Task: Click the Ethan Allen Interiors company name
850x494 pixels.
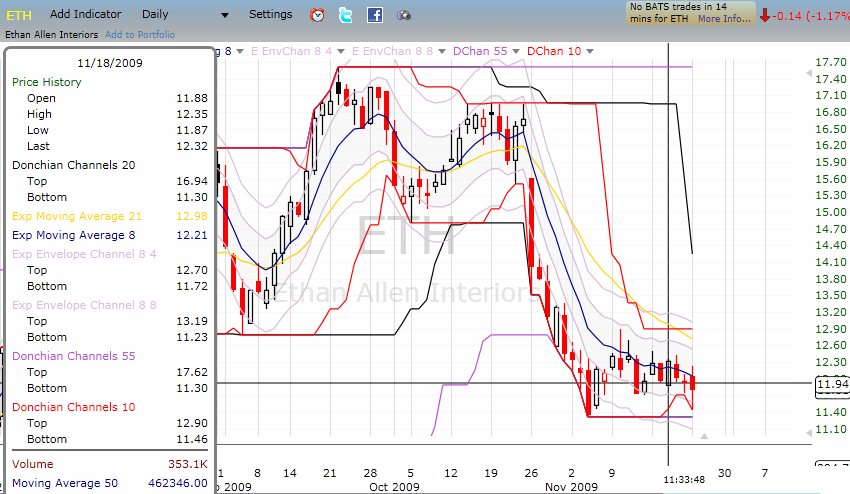Action: [51, 35]
